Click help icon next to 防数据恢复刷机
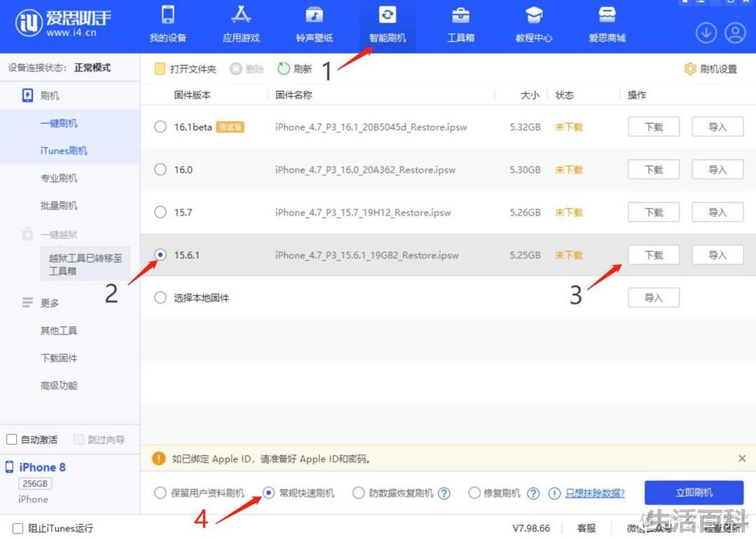The width and height of the screenshot is (756, 539). tap(444, 493)
